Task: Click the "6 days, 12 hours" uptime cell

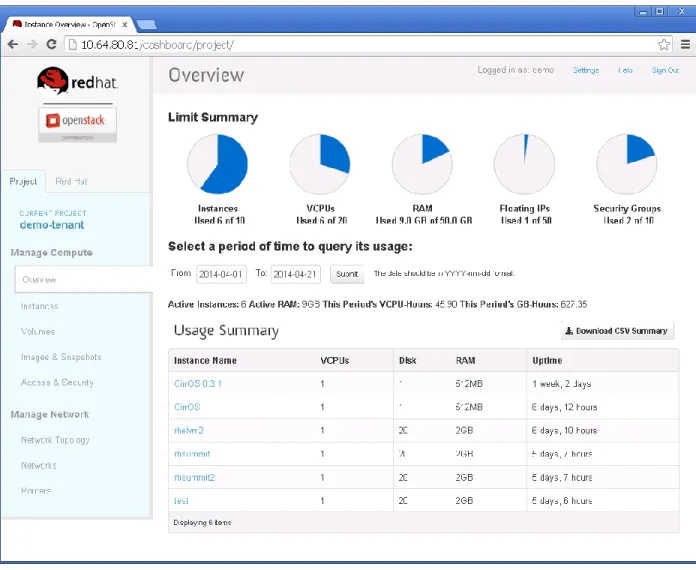Action: [x=565, y=407]
